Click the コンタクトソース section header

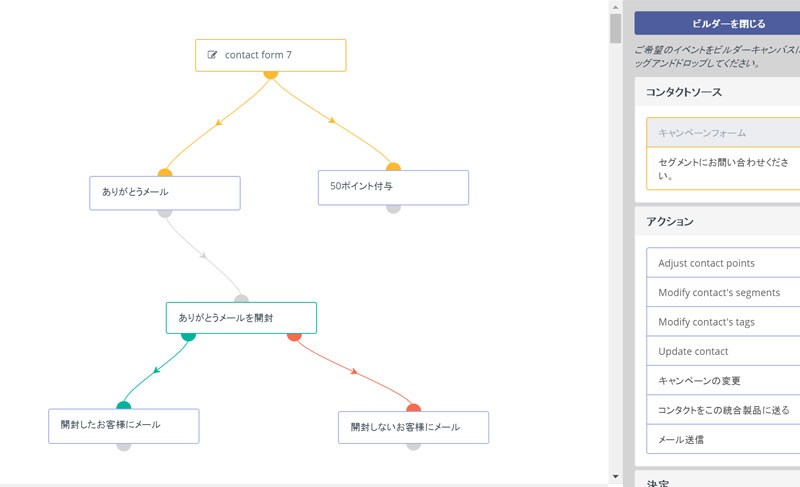pos(717,92)
